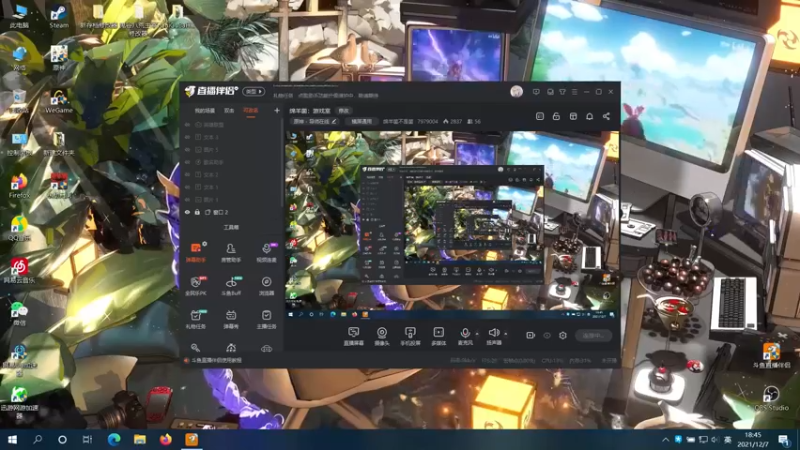
Task: Open the hamburger menu in the title bar
Action: click(574, 92)
